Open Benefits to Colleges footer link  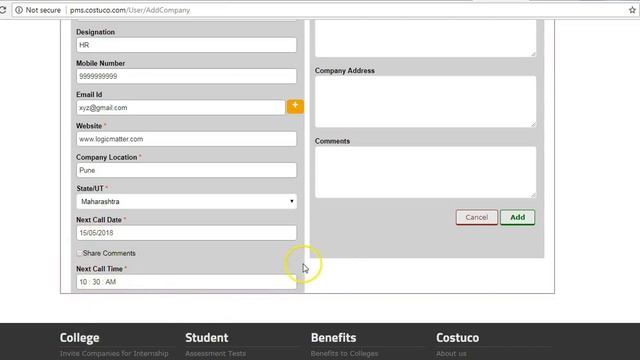click(344, 353)
